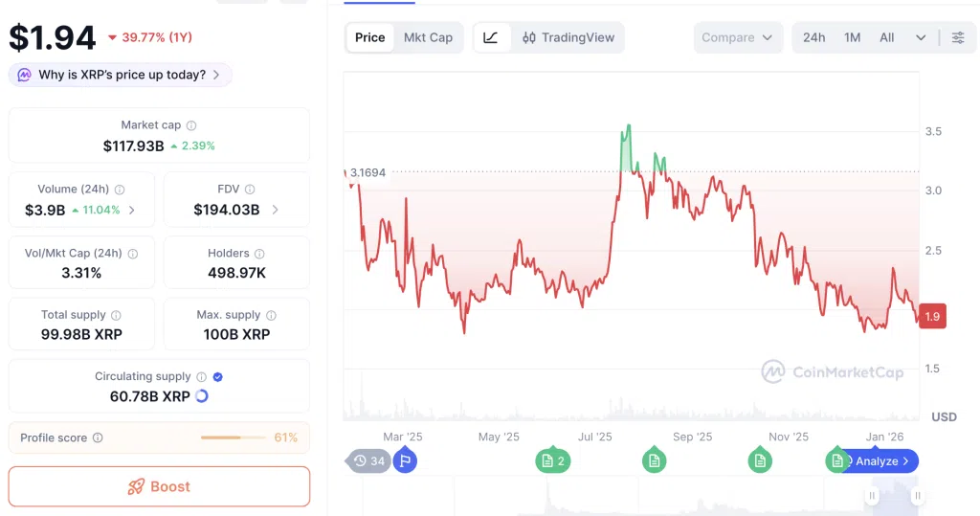Select the 1M time range
Image resolution: width=980 pixels, height=516 pixels.
(x=852, y=37)
